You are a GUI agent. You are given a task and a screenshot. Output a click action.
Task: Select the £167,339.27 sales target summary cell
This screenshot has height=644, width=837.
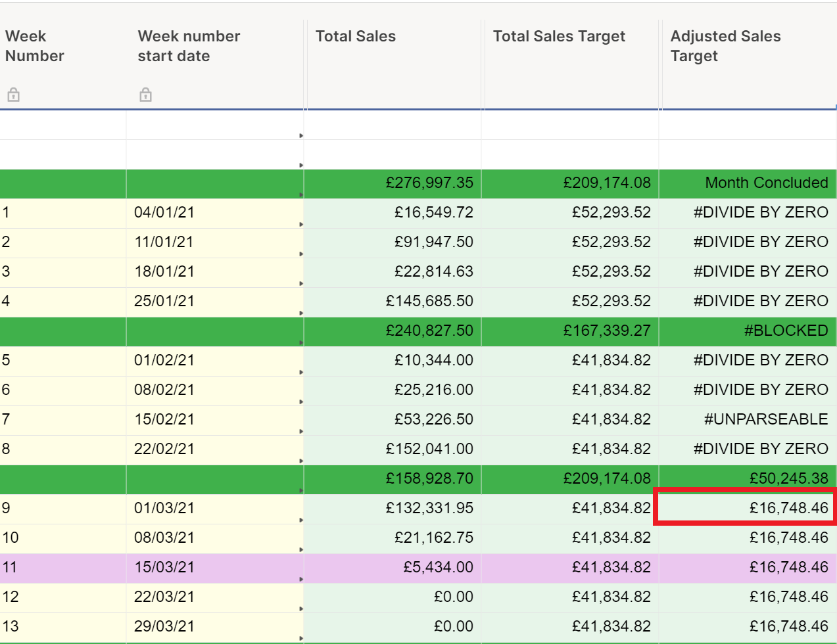coord(570,331)
